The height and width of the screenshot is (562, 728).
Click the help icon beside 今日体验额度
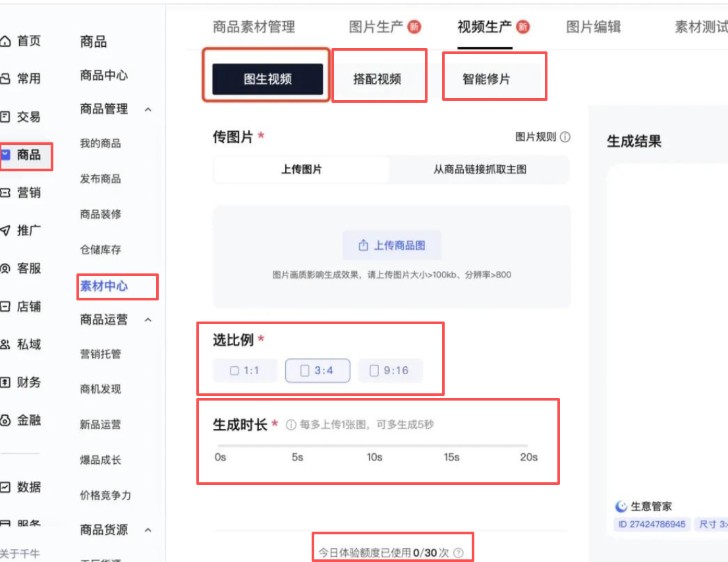(459, 553)
